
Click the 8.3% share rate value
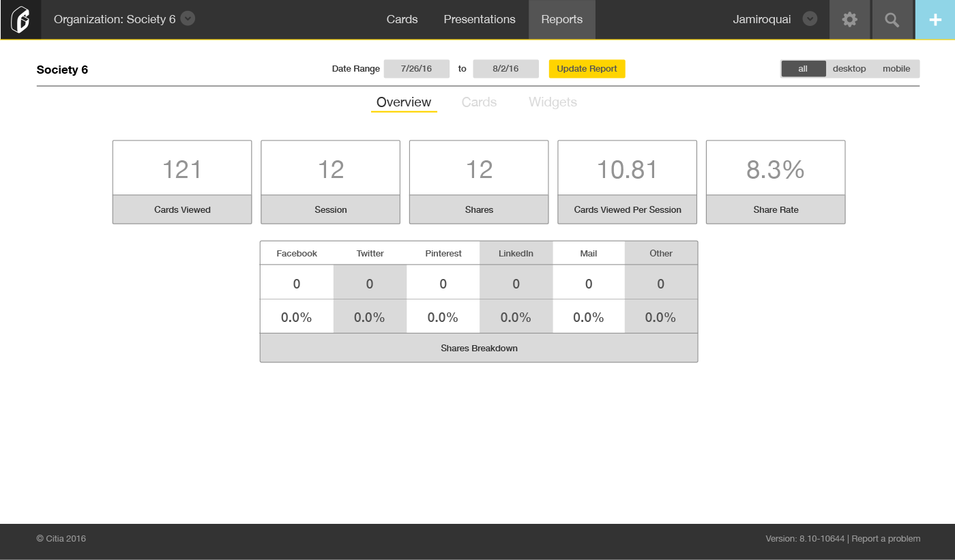click(x=776, y=169)
